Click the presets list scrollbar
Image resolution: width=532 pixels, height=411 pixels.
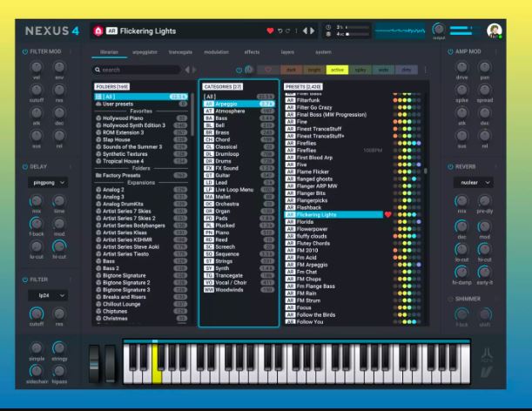pyautogui.click(x=425, y=171)
